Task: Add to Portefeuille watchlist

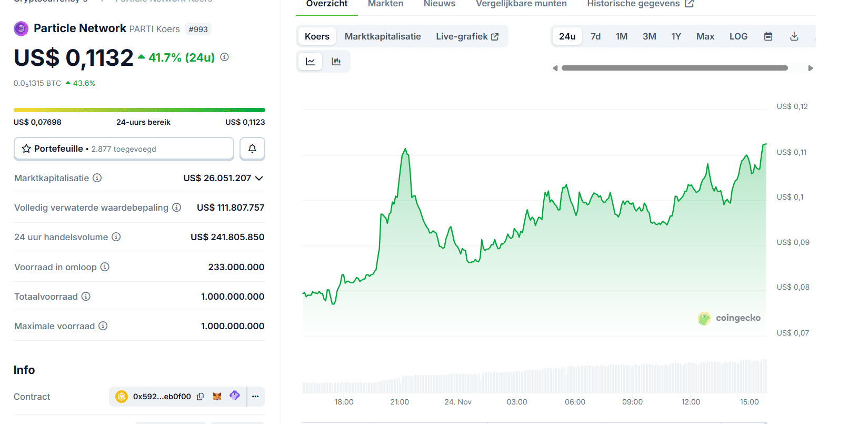Action: (x=124, y=149)
